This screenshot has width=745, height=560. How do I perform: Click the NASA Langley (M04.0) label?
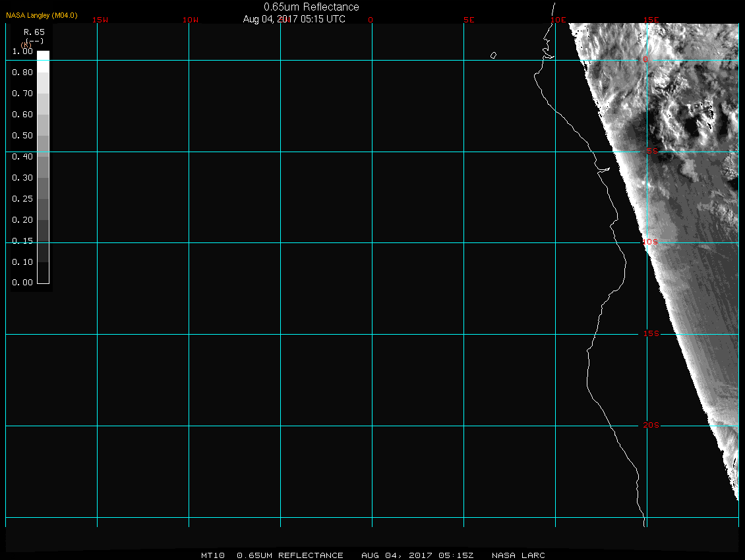(x=42, y=15)
